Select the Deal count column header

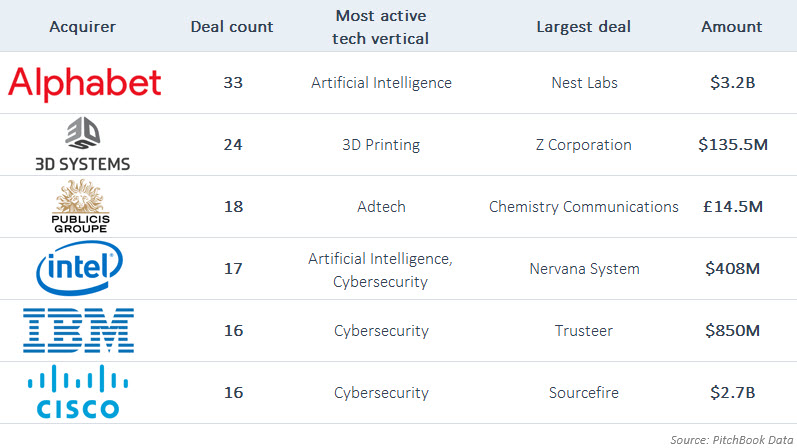(x=232, y=26)
